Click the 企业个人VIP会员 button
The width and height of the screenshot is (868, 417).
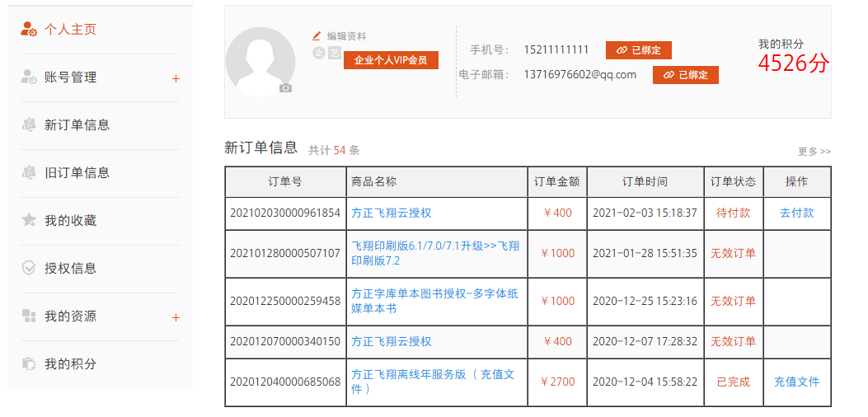pos(391,60)
